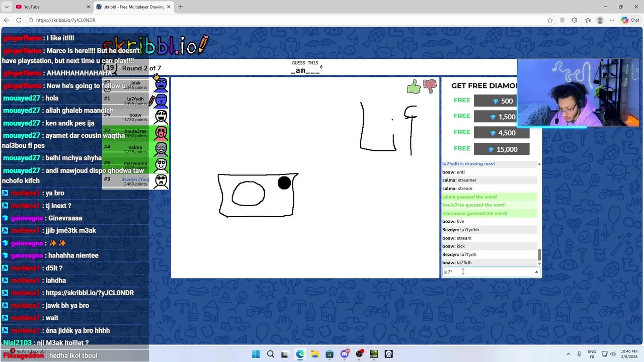Click the address bar URL
644x362 pixels.
(65, 20)
